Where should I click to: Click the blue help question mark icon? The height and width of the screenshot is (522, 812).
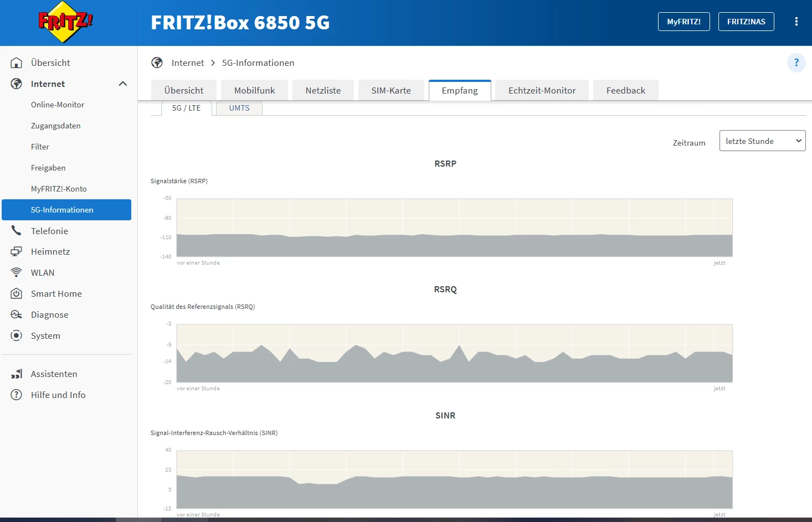tap(796, 63)
